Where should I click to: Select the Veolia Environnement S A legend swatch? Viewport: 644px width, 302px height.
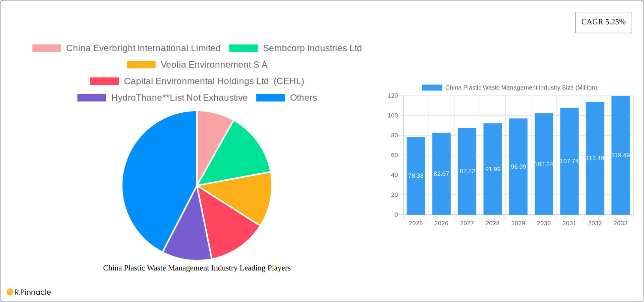(x=141, y=64)
